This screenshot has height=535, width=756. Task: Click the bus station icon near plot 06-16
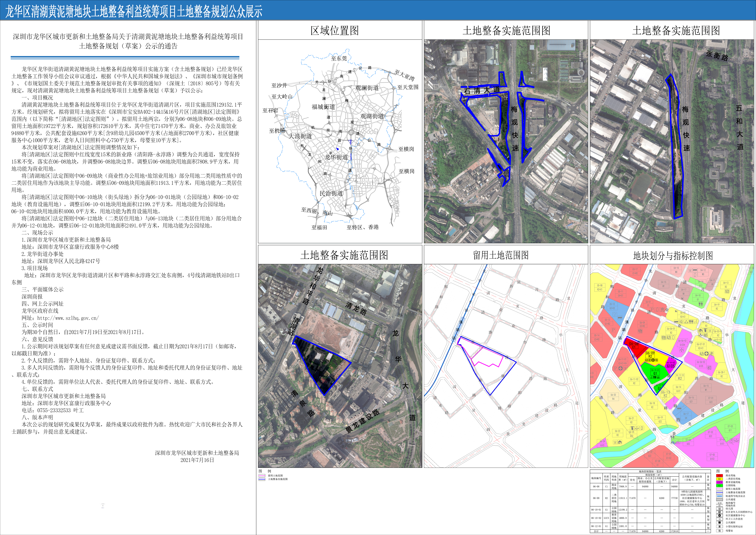point(679,408)
